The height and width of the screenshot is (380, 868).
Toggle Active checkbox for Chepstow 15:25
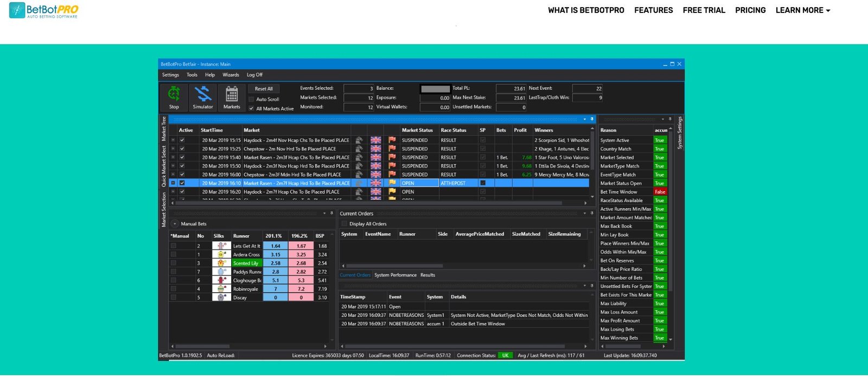pyautogui.click(x=182, y=149)
